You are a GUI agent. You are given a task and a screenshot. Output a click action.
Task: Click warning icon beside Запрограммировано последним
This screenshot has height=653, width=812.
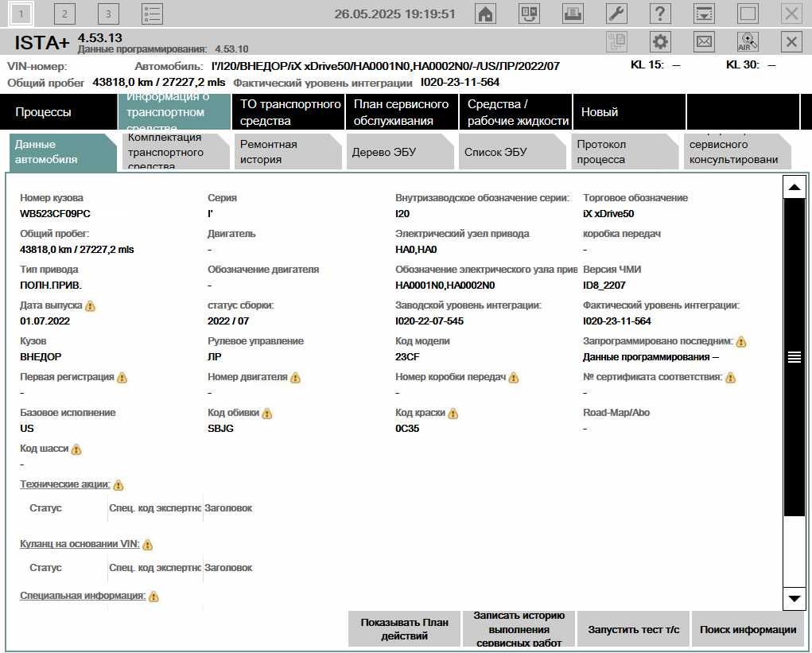(x=741, y=342)
